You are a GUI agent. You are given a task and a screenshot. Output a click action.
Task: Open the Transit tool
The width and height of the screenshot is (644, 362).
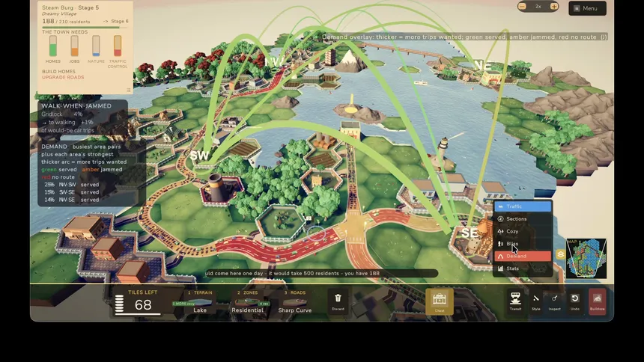[x=515, y=301]
